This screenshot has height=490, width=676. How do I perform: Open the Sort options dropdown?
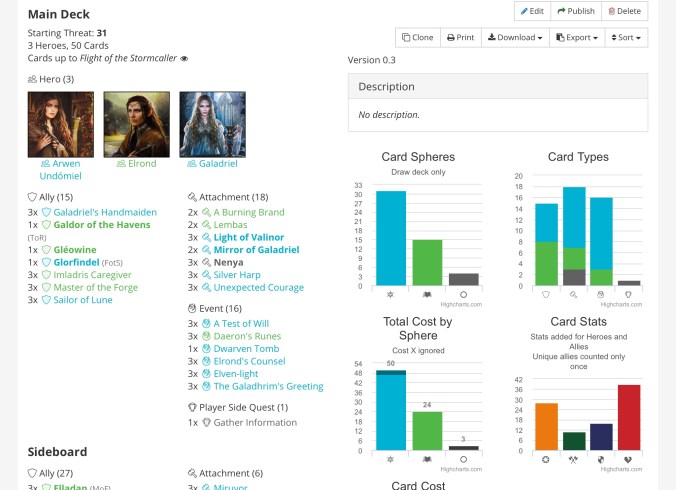(626, 38)
